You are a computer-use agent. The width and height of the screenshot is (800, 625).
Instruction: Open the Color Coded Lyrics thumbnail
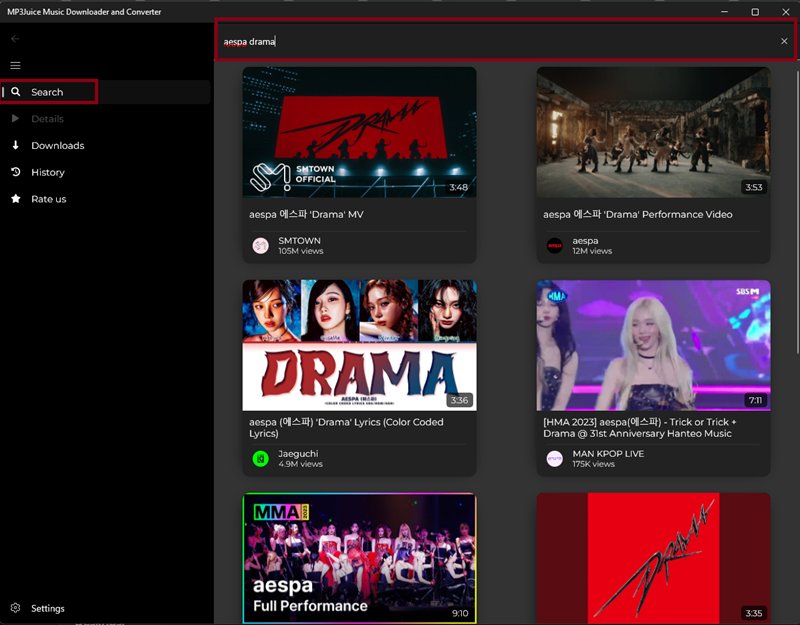[x=360, y=345]
